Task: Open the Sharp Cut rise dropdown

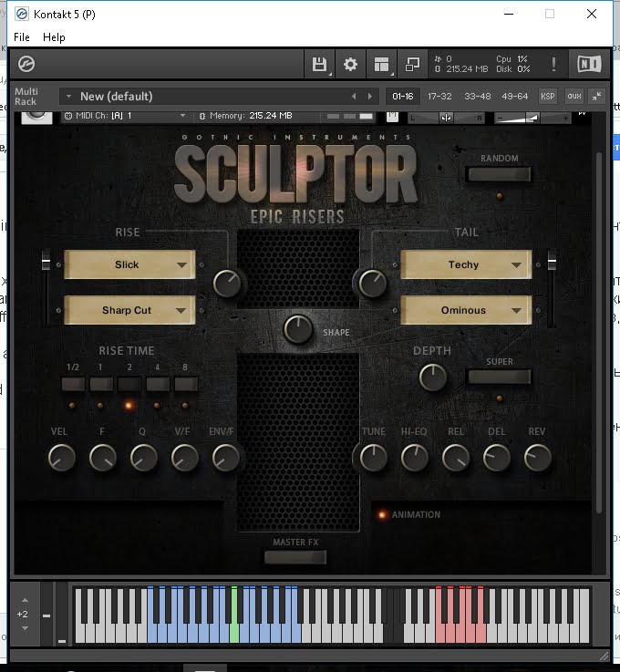Action: [x=129, y=310]
